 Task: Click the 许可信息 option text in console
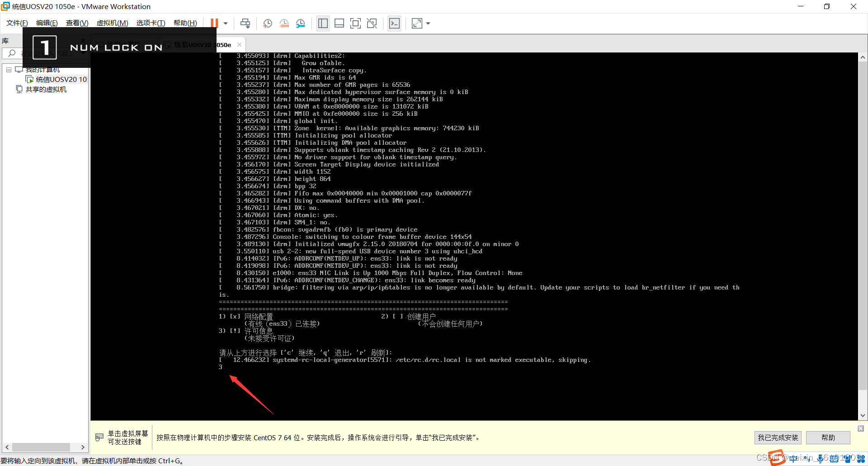click(x=259, y=331)
